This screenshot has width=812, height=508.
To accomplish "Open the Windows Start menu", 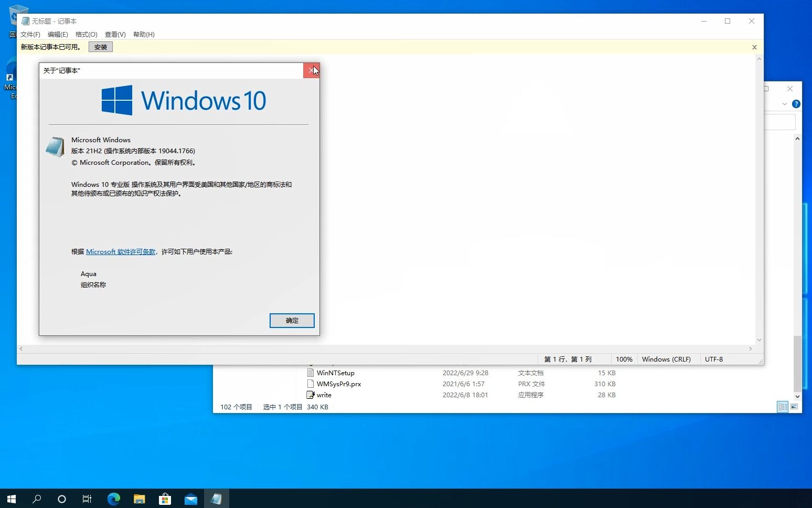I will 12,499.
